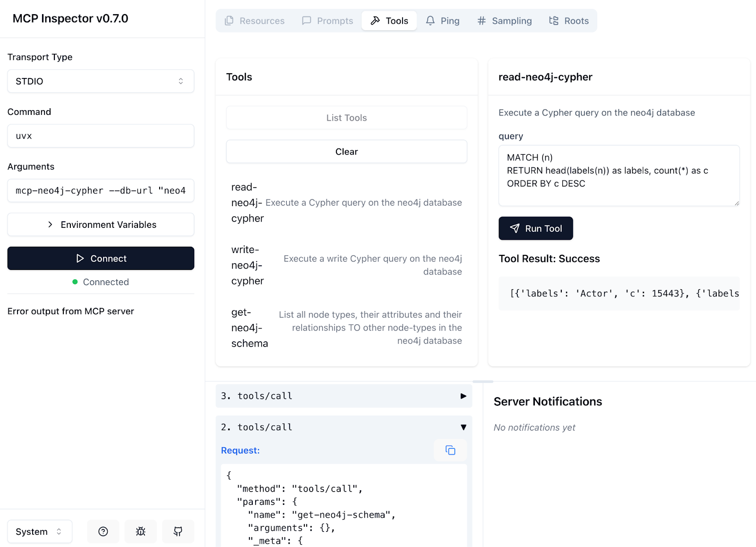Click the Sampling hash icon

pyautogui.click(x=481, y=20)
